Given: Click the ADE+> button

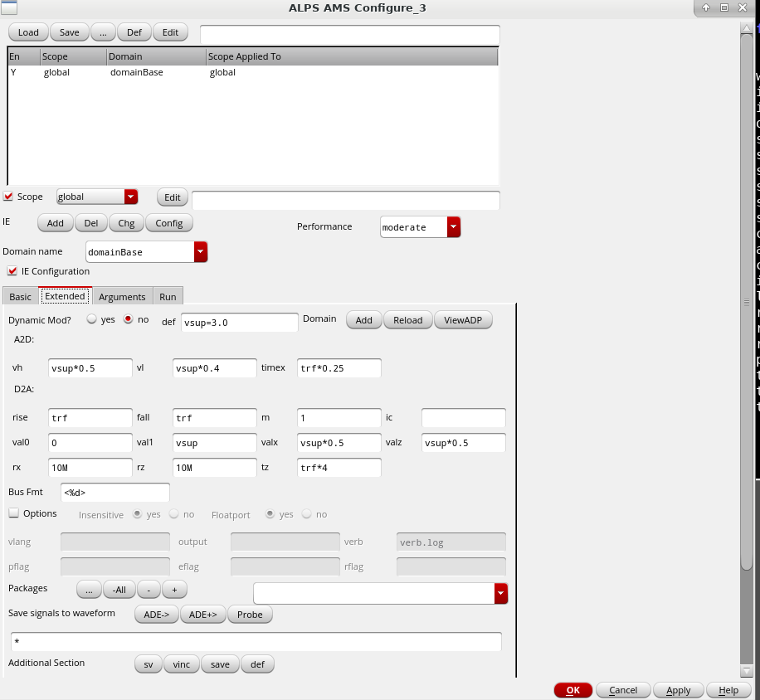Looking at the screenshot, I should (202, 615).
